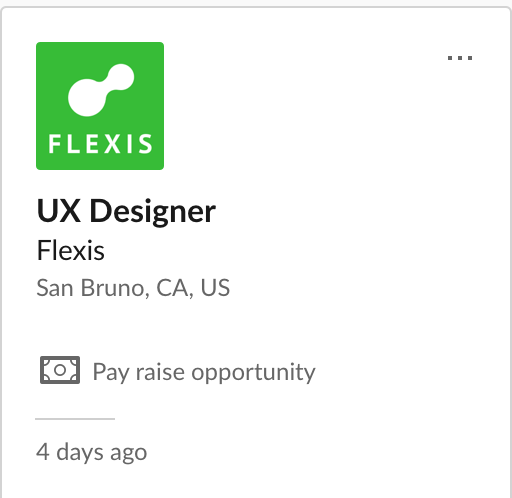
Task: Click the middle dot of the ellipsis menu
Action: point(460,58)
